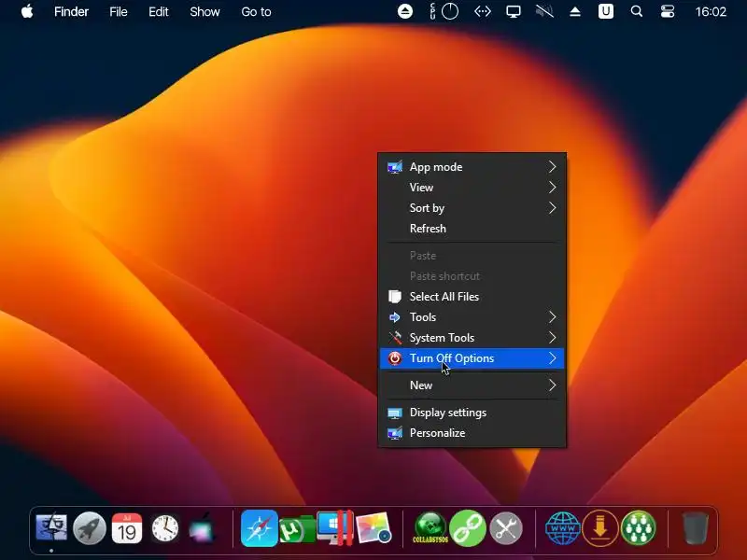Open the Go to menu
Viewport: 747px width, 560px height.
[256, 11]
